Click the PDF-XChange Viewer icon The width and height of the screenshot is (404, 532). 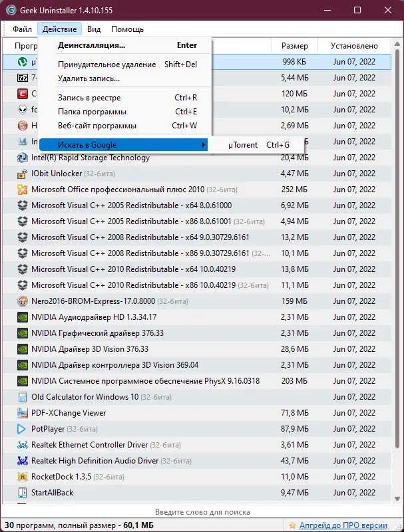[21, 413]
